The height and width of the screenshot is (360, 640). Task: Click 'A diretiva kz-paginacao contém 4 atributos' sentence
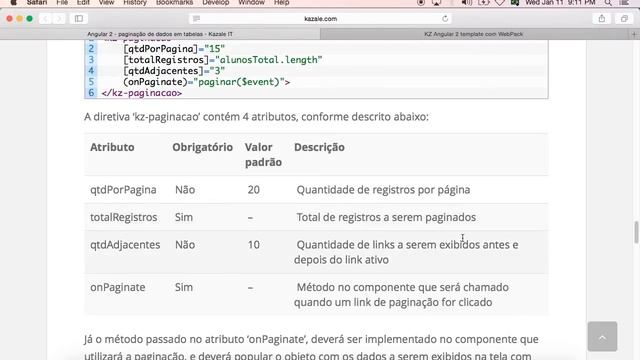pos(256,117)
